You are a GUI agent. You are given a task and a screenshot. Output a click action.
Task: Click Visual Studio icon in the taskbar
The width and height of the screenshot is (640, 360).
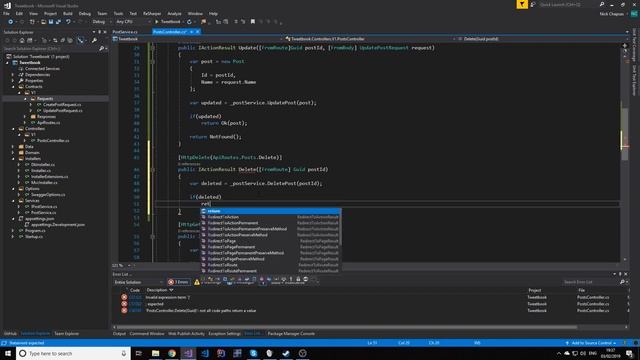[188, 353]
